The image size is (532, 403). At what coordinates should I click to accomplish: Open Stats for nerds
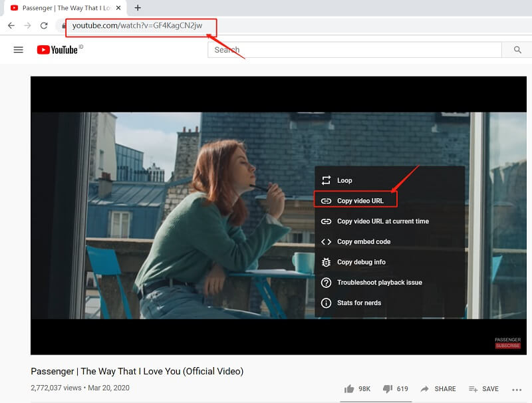[x=390, y=303]
